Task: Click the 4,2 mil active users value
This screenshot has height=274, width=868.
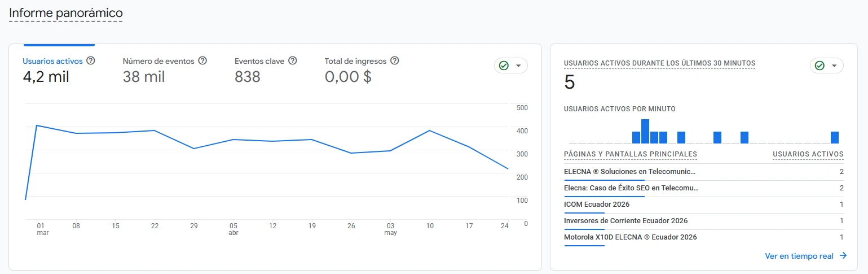Action: [46, 77]
